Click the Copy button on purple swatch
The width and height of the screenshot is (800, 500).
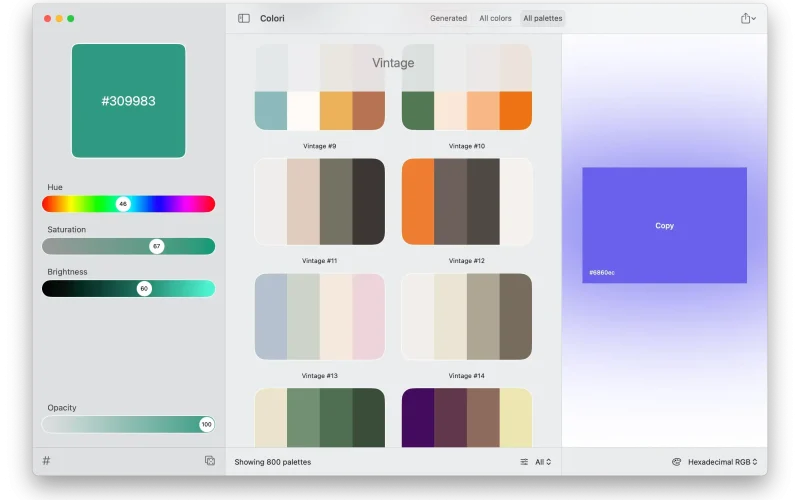click(x=664, y=226)
